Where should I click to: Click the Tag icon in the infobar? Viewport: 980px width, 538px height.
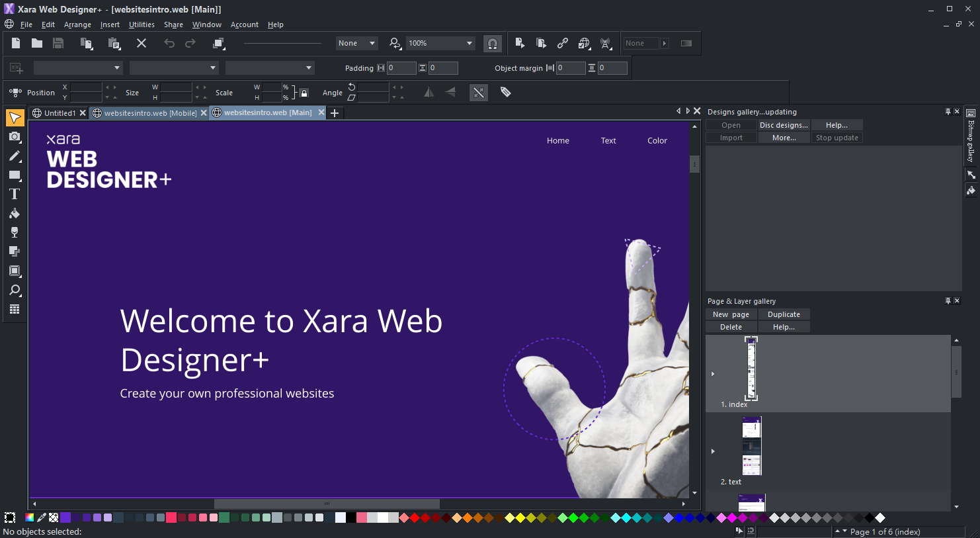point(506,93)
